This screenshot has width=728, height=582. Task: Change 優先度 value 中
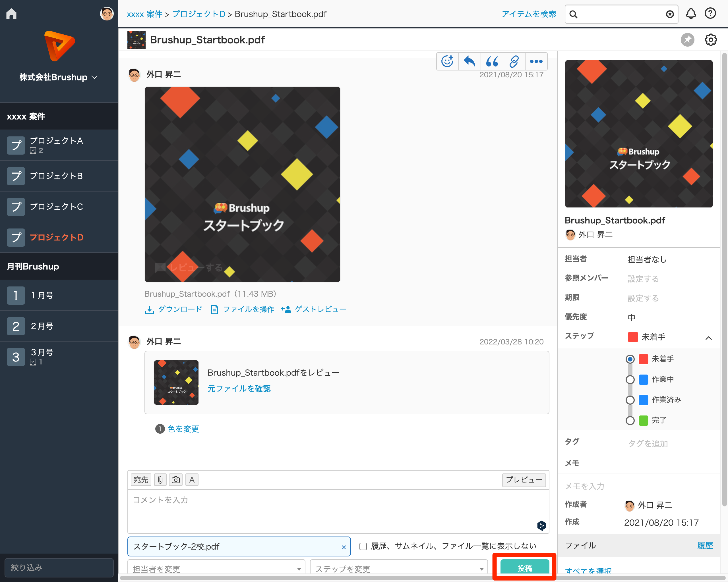pos(631,317)
